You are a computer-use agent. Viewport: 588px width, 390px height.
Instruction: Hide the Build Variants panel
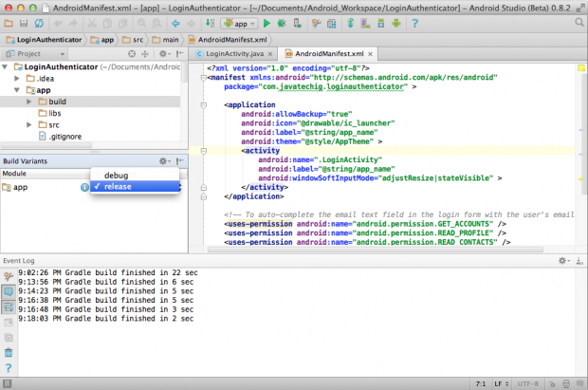(x=180, y=161)
